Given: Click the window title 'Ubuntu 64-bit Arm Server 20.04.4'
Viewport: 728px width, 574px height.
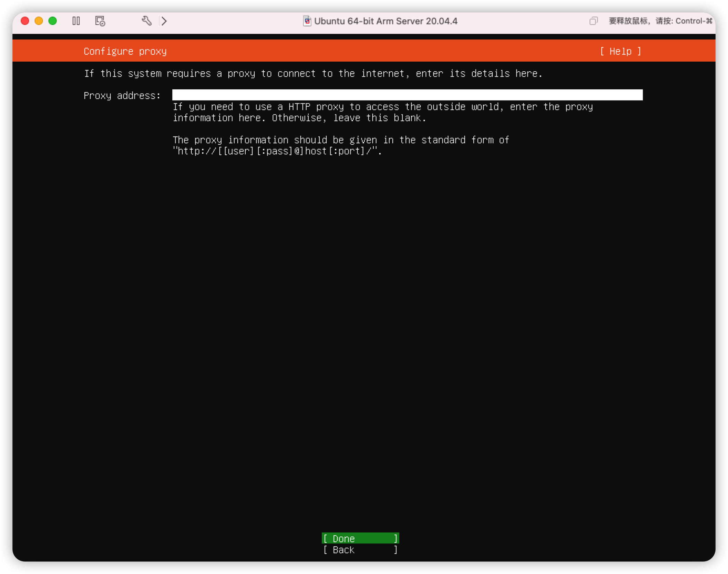Looking at the screenshot, I should click(x=385, y=21).
